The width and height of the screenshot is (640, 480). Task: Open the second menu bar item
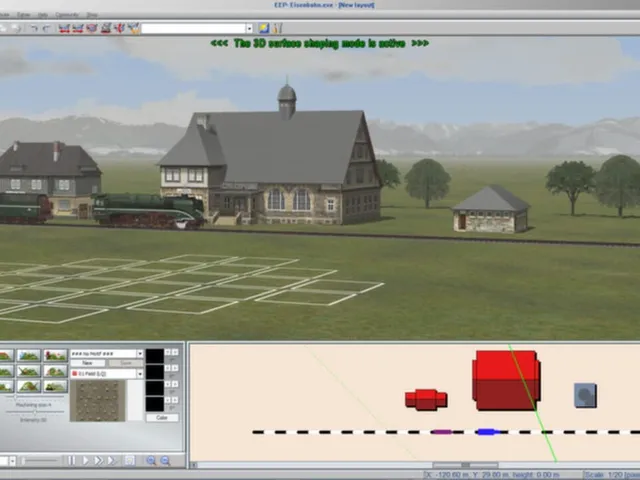click(23, 15)
